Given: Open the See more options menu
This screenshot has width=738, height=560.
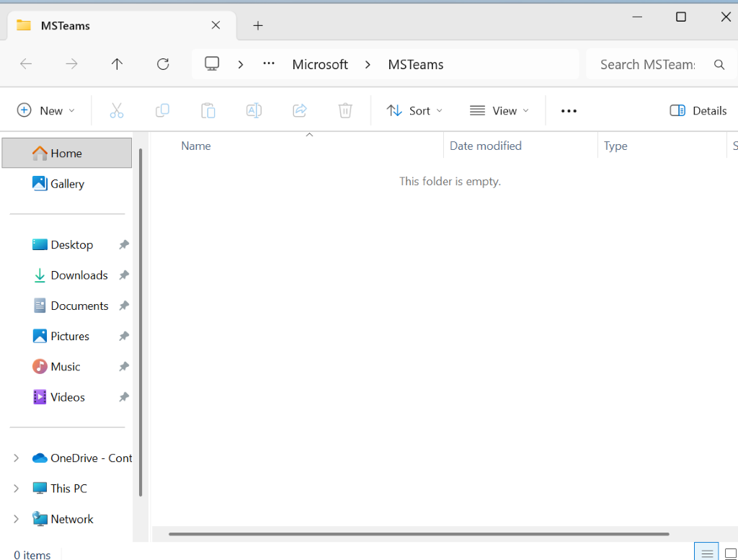Looking at the screenshot, I should 569,110.
